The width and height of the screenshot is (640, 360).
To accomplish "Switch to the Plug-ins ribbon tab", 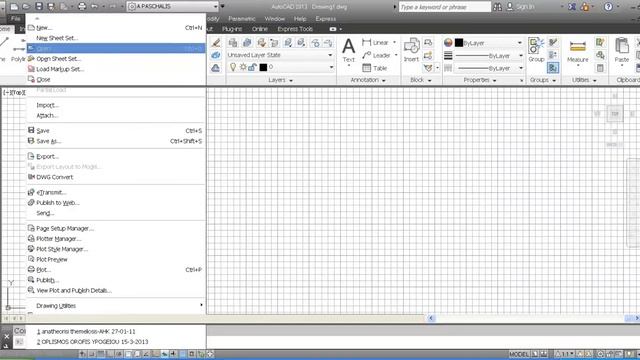I will (232, 29).
